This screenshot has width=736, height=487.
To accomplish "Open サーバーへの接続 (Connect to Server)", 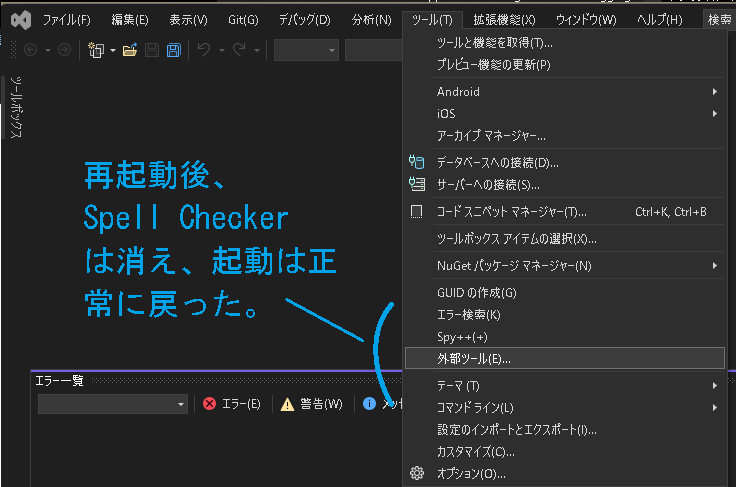I will [488, 184].
